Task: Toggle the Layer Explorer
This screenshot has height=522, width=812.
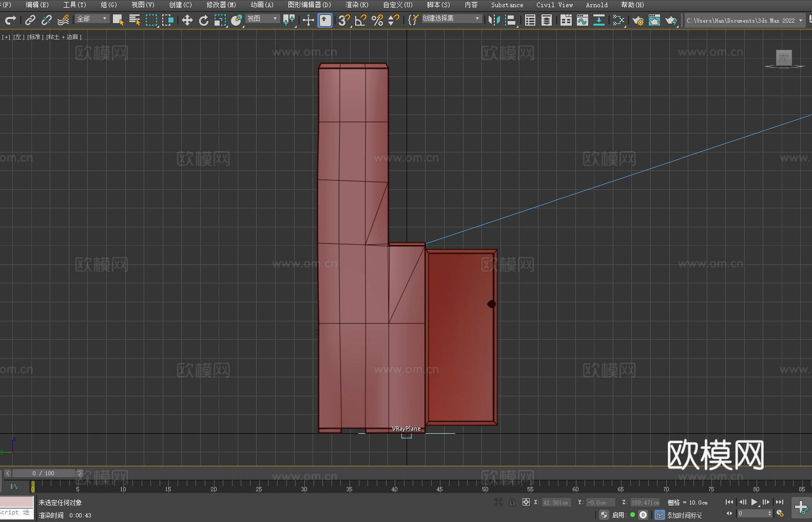Action: tap(547, 20)
